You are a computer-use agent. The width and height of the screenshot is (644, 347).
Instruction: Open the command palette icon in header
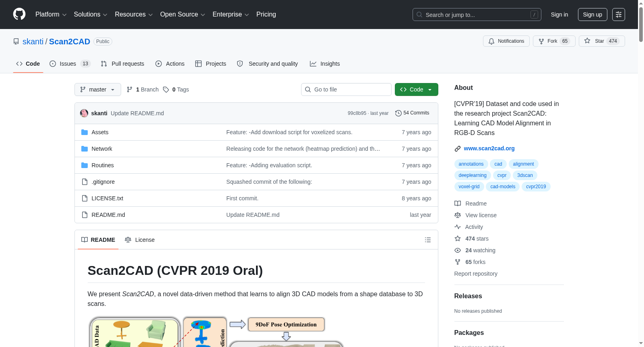(619, 15)
